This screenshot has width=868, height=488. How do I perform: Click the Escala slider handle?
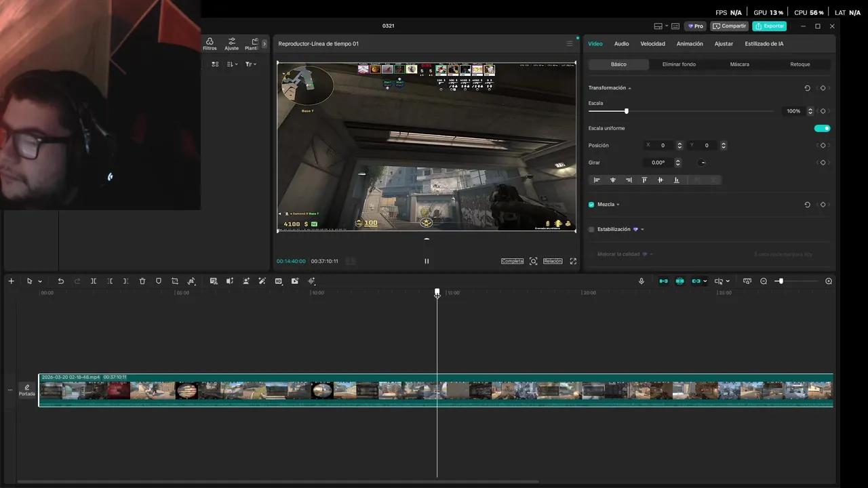coord(626,111)
